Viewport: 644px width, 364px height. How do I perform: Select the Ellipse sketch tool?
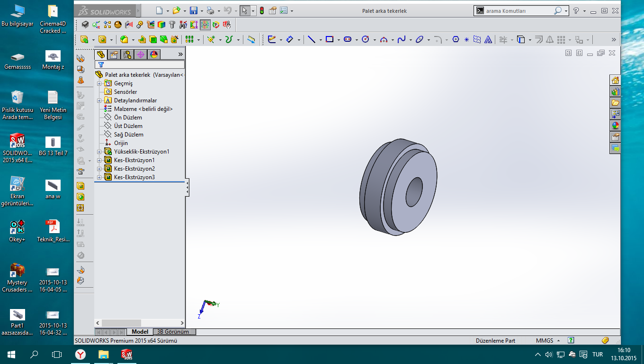pyautogui.click(x=420, y=40)
